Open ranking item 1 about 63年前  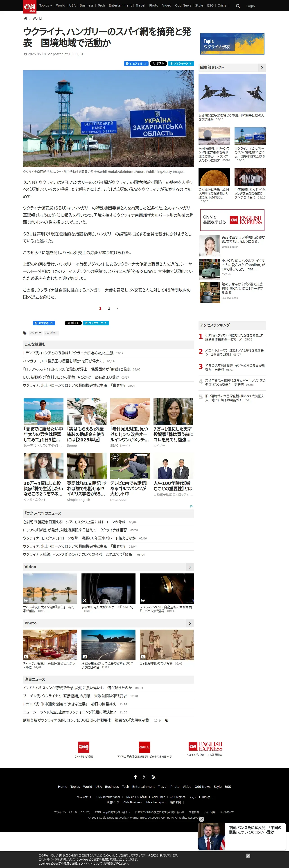point(234,337)
